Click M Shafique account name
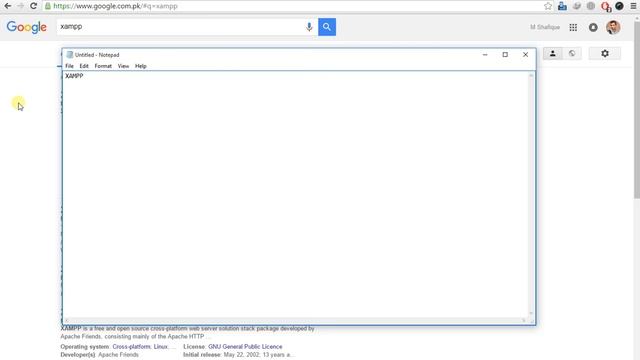 [x=545, y=27]
